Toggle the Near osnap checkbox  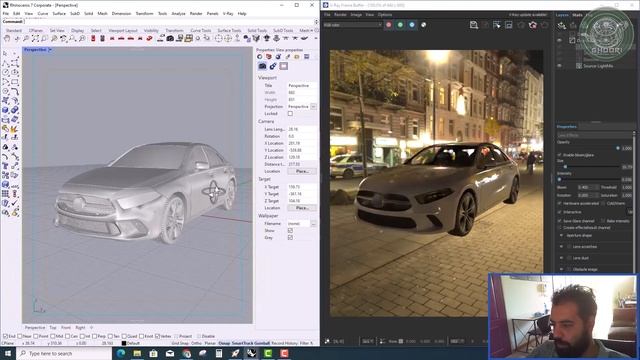pos(20,336)
